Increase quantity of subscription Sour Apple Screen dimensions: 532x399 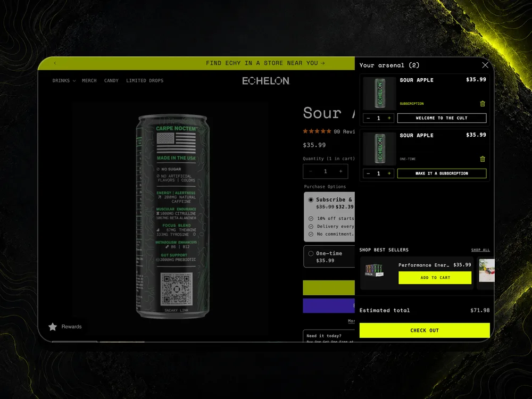coord(389,118)
